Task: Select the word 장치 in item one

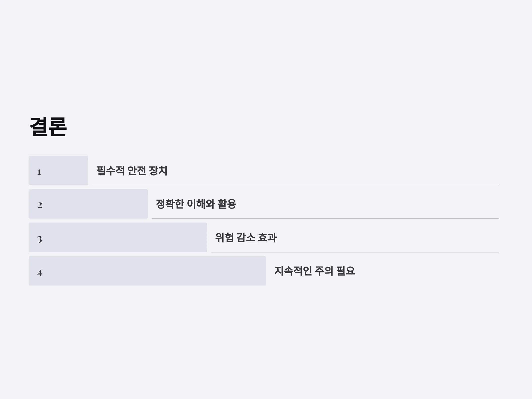Action: pyautogui.click(x=158, y=171)
